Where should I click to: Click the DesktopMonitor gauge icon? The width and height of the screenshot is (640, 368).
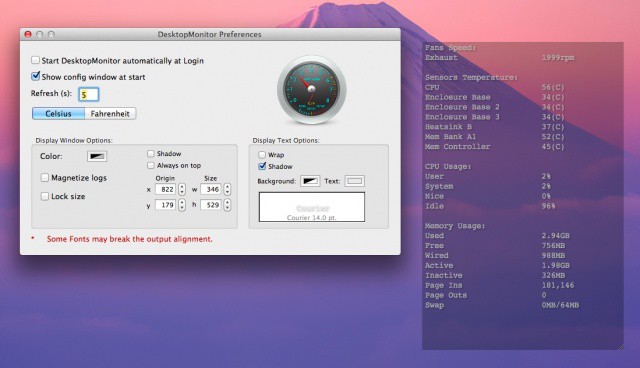pos(311,90)
